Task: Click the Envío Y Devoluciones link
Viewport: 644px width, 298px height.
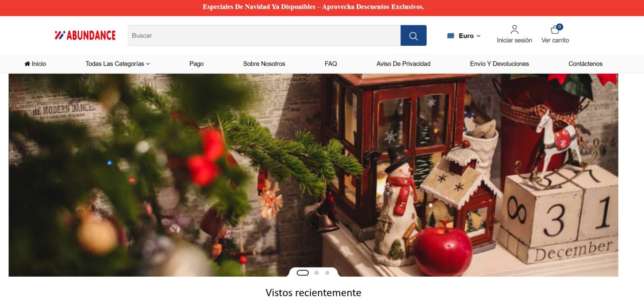Action: 500,64
